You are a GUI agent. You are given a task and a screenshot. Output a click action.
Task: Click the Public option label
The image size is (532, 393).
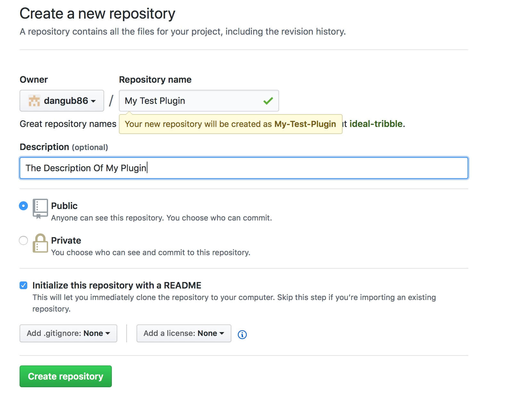coord(64,206)
